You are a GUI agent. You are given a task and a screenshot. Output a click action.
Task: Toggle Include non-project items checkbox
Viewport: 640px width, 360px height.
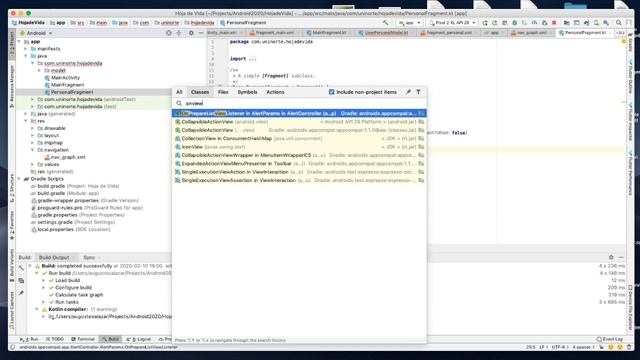click(331, 92)
